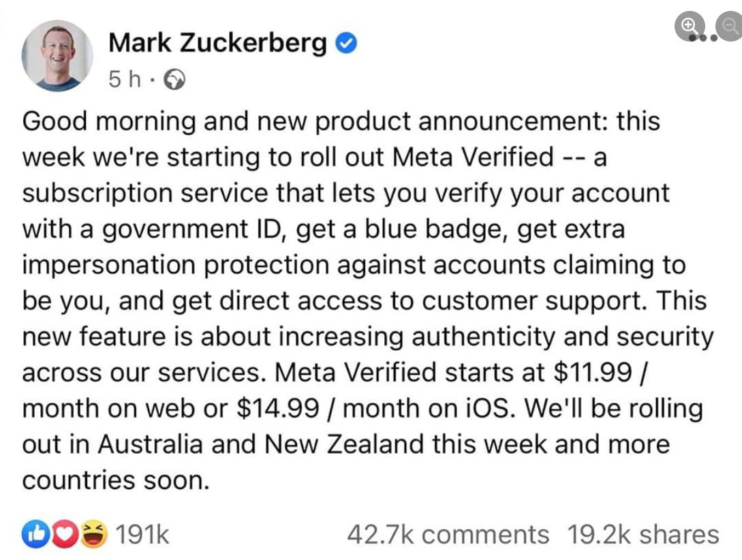Click the blue verified badge beside Mark Zuckerberg
The height and width of the screenshot is (560, 742).
[345, 42]
